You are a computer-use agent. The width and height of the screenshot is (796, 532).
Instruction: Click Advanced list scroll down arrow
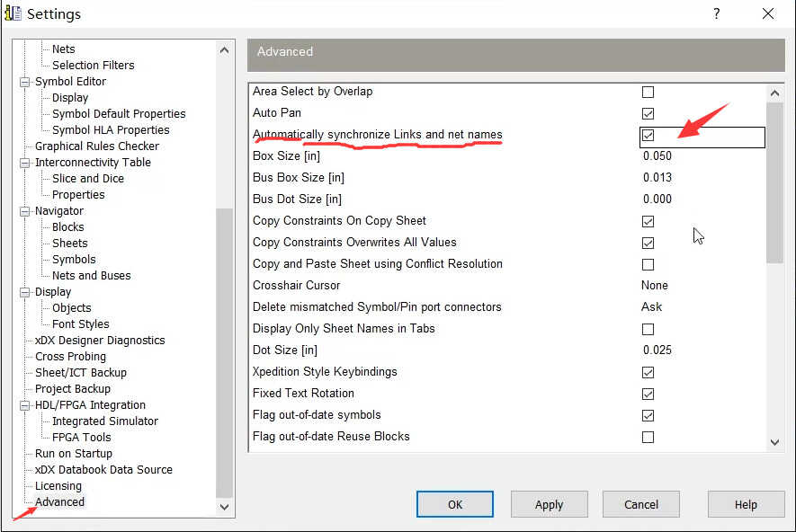pyautogui.click(x=774, y=443)
